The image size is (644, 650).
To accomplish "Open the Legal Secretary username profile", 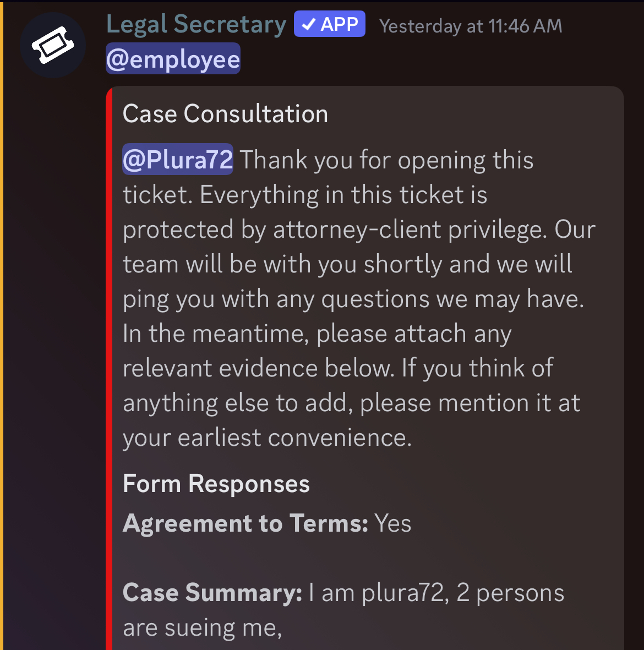I will [x=196, y=25].
